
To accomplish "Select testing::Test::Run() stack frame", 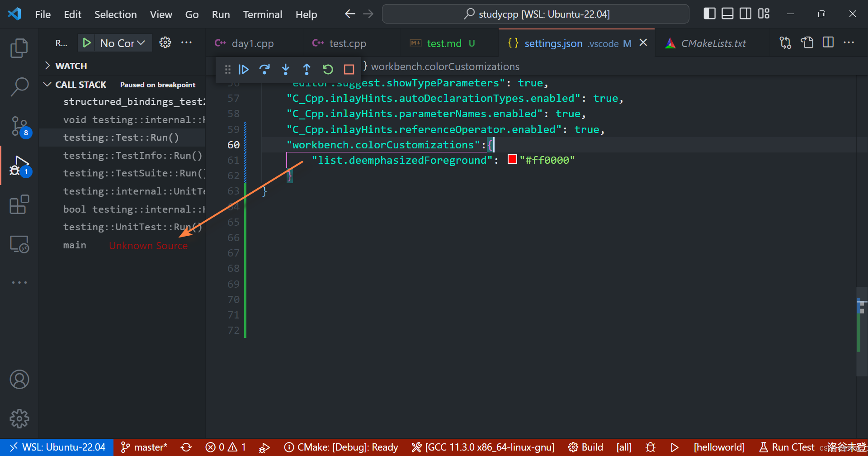I will (x=122, y=138).
